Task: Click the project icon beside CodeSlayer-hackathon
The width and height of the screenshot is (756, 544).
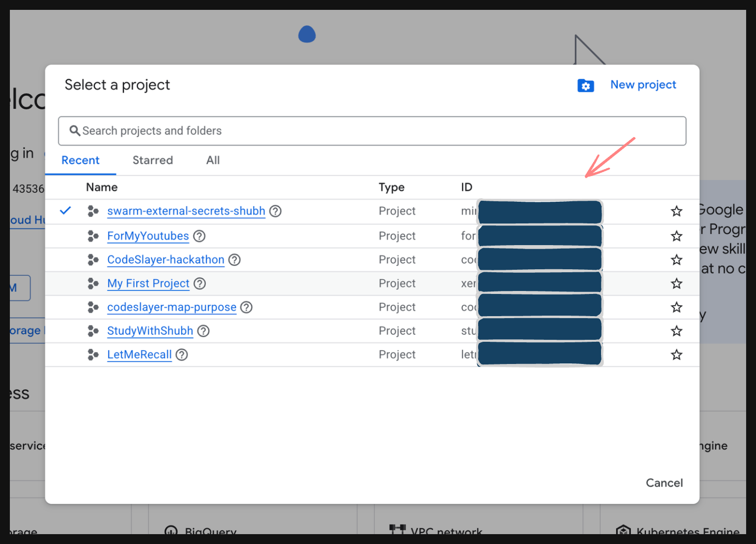Action: (x=93, y=260)
